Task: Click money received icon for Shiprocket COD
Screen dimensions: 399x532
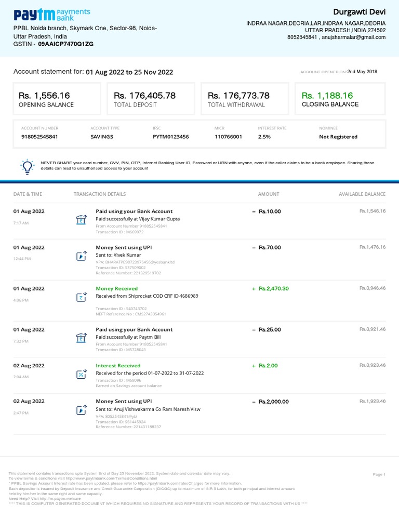Action: click(x=82, y=297)
